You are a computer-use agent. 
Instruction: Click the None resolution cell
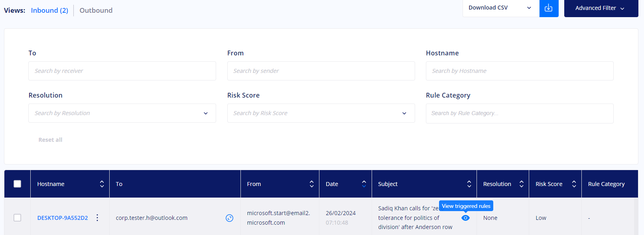490,218
